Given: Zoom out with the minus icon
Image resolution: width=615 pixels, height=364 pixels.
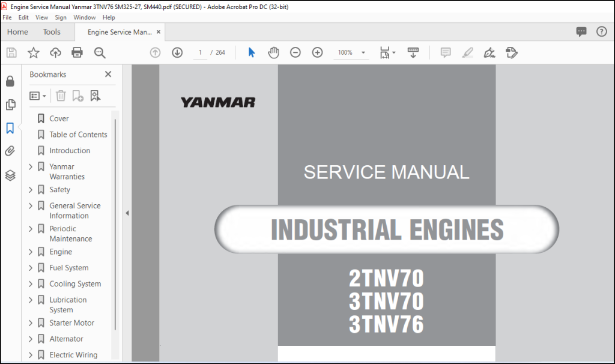Looking at the screenshot, I should click(295, 53).
